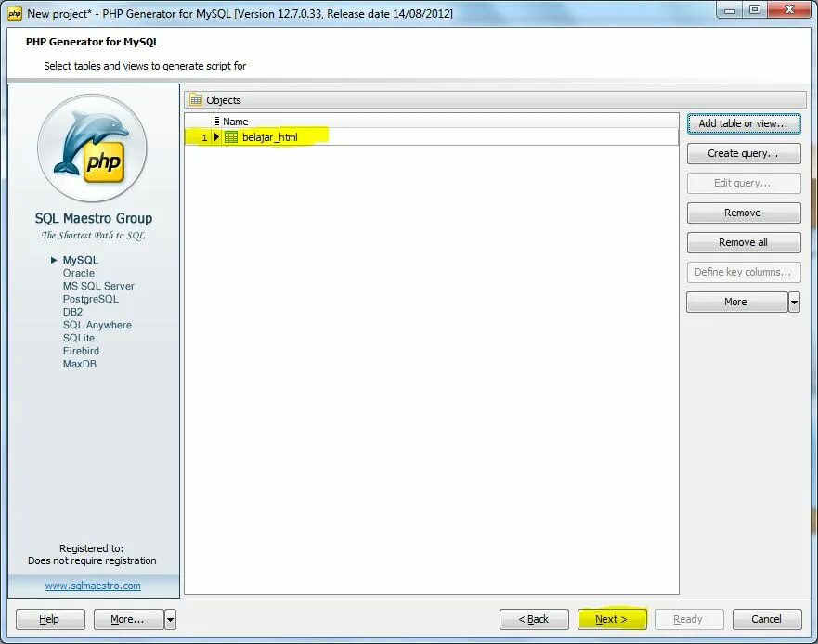Click the Remove button

coord(744,213)
